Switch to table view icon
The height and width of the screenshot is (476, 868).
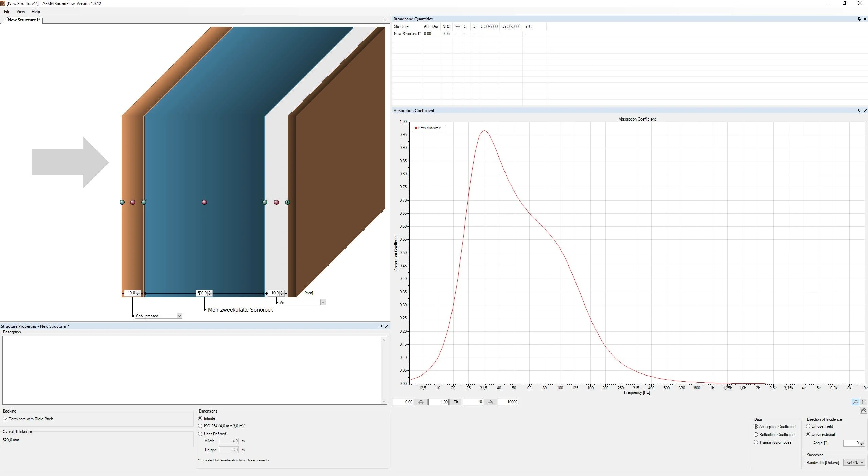[x=864, y=402]
